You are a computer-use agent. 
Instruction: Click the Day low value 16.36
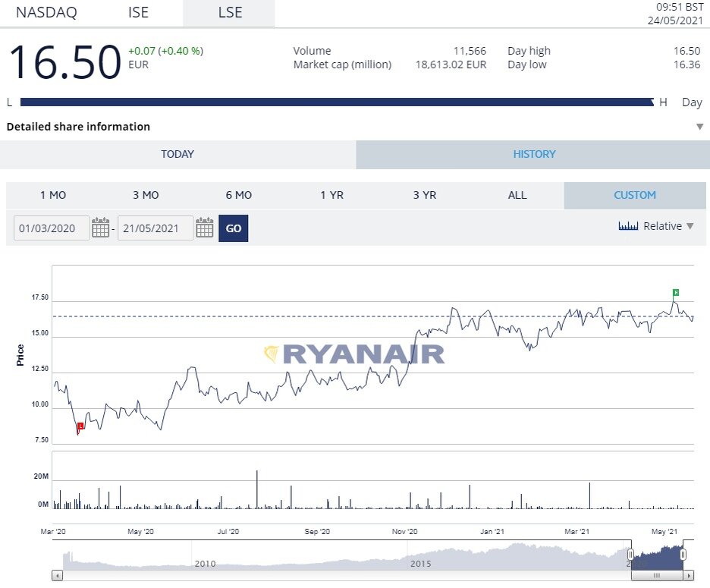point(686,64)
